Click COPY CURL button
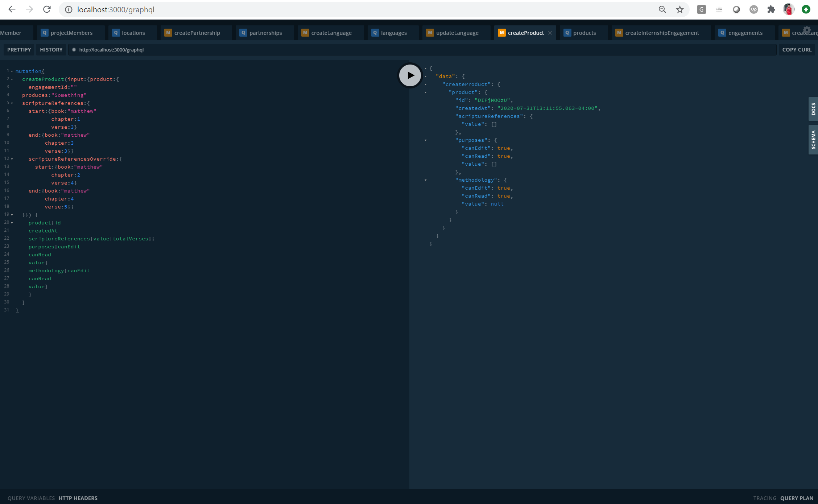Screen dimensions: 818x504 (797, 50)
